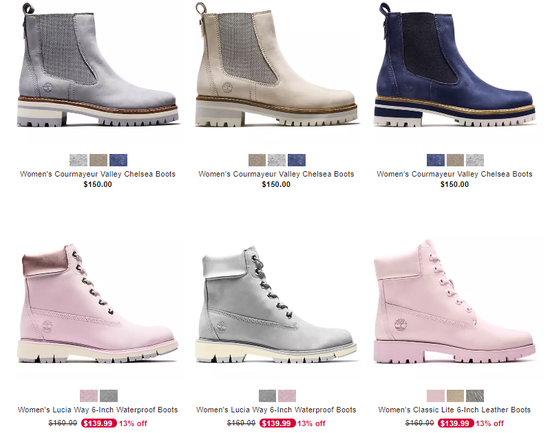Select the dark gray swatch under Classic Lite boot
This screenshot has height=433, width=550.
click(475, 396)
